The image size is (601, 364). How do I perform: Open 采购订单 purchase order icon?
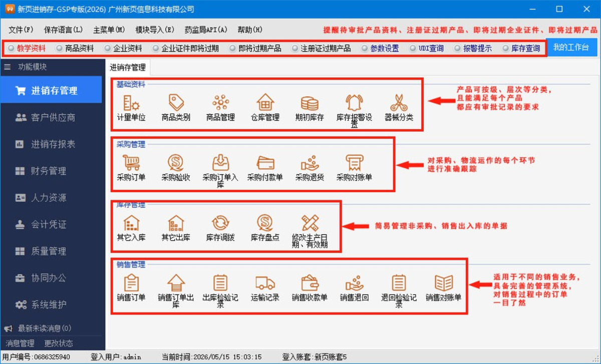coord(131,163)
